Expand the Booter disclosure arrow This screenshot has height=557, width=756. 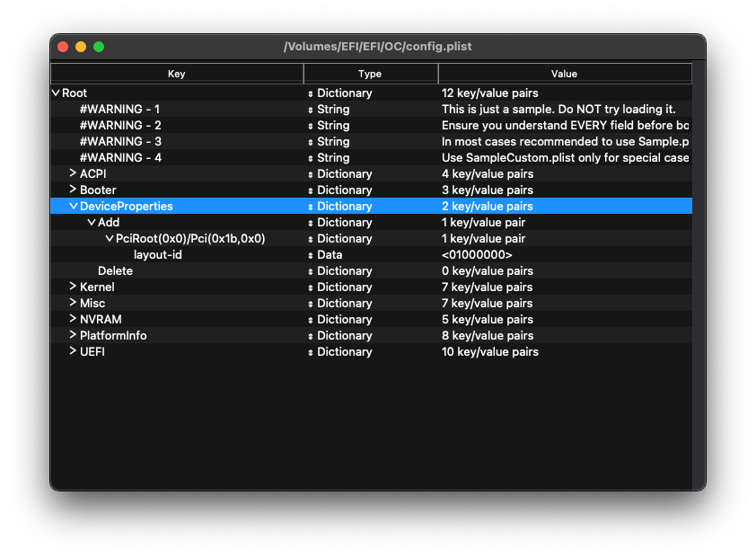[x=74, y=190]
